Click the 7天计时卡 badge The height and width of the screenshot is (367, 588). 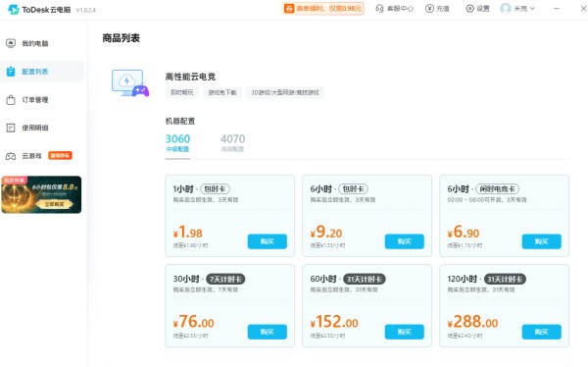[225, 279]
